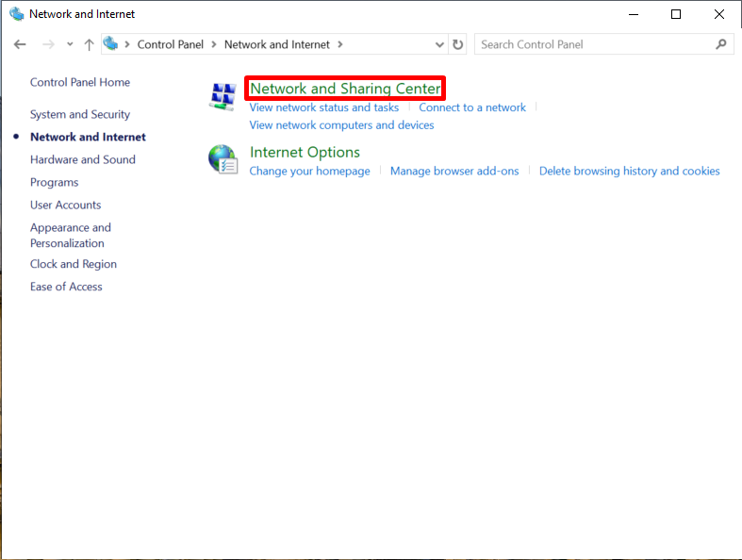
Task: Click the refresh button in address bar
Action: tap(458, 44)
